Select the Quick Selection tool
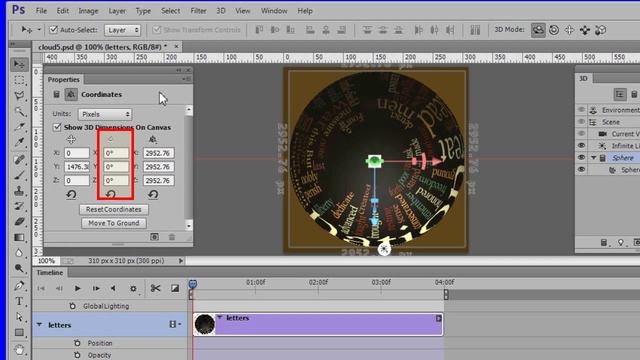Viewport: 640px width, 360px height. click(x=19, y=111)
